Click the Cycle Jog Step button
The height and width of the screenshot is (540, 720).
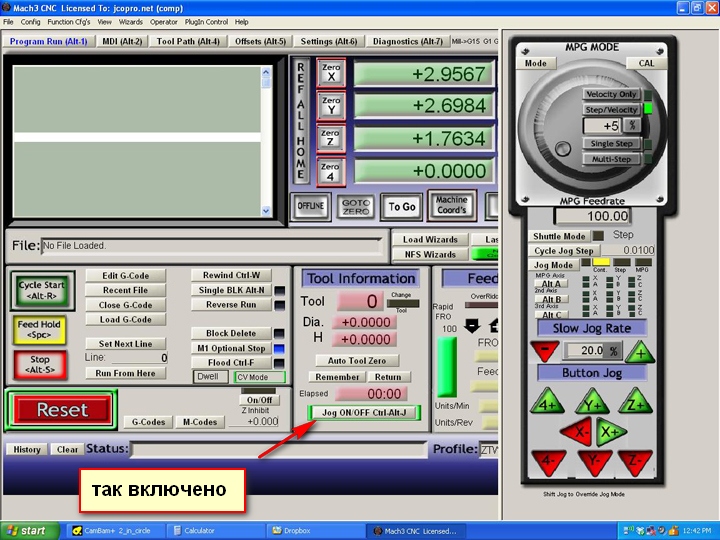(x=564, y=251)
